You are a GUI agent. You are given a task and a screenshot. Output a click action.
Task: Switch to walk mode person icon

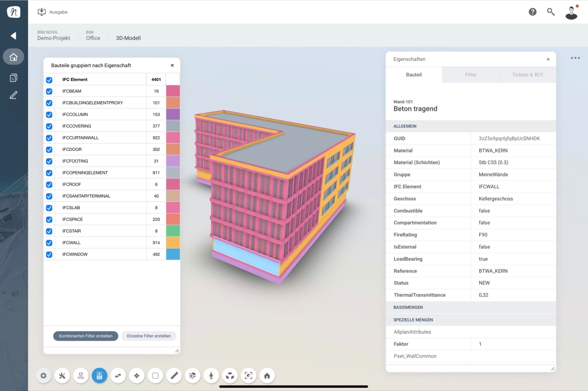point(211,376)
